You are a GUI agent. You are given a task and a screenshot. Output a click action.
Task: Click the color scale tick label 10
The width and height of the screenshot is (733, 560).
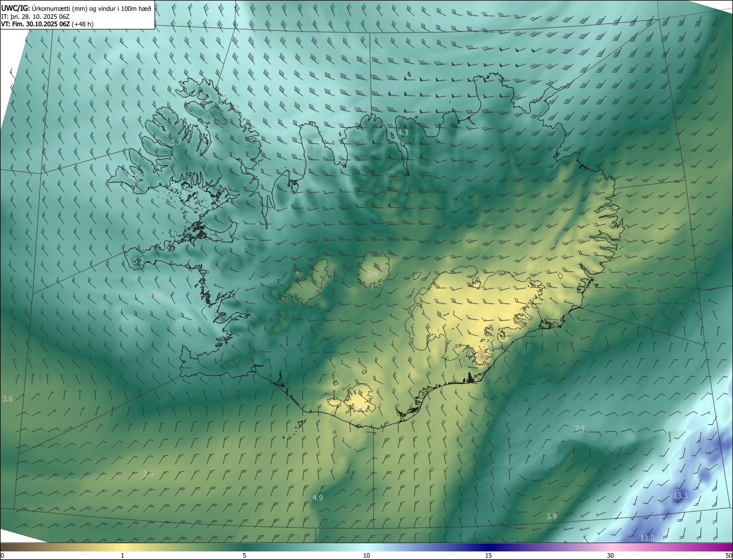366,556
